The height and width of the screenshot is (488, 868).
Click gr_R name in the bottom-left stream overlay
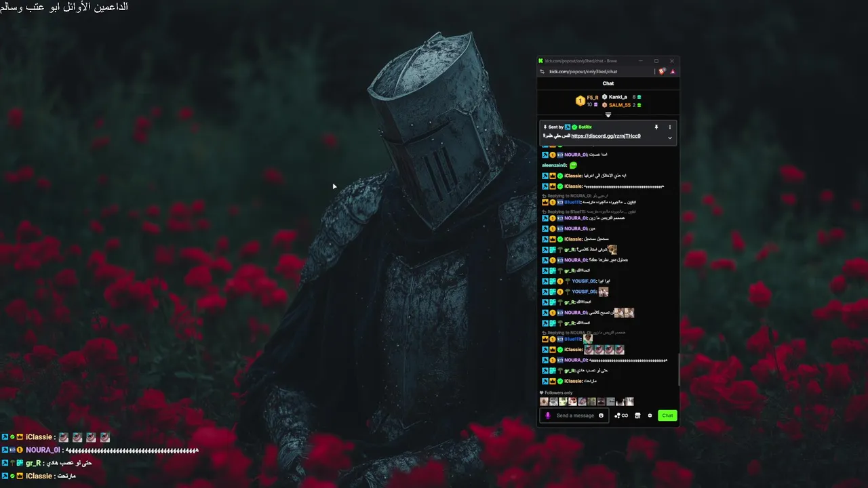[33, 463]
